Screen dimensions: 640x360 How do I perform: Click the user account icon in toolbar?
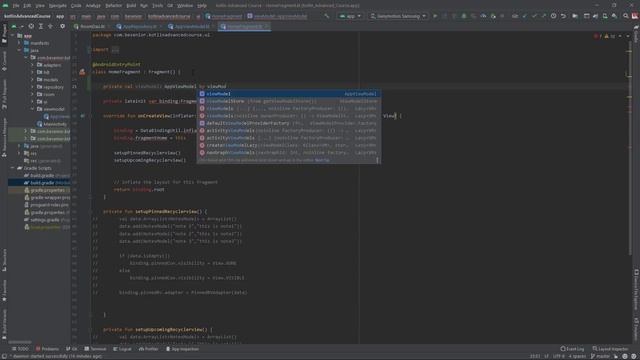pos(635,16)
